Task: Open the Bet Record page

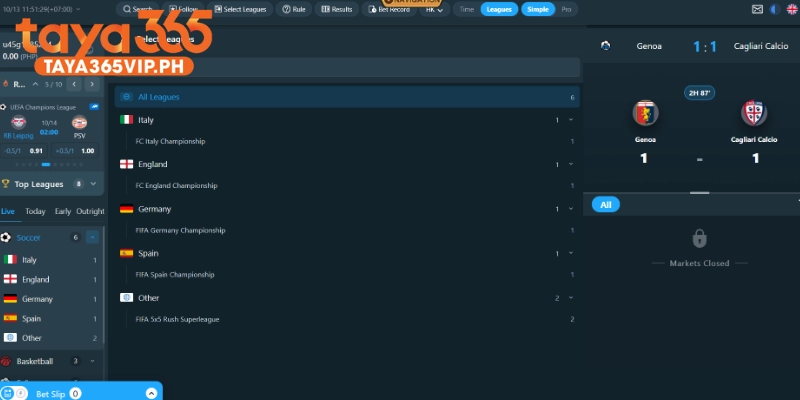Action: [x=389, y=9]
